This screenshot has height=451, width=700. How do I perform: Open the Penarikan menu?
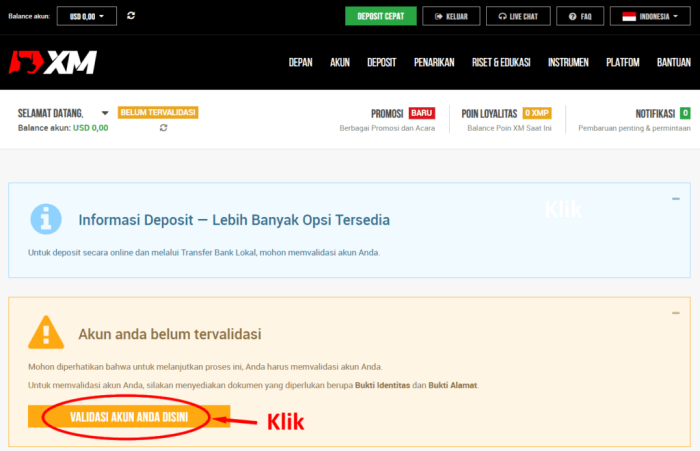tap(434, 63)
